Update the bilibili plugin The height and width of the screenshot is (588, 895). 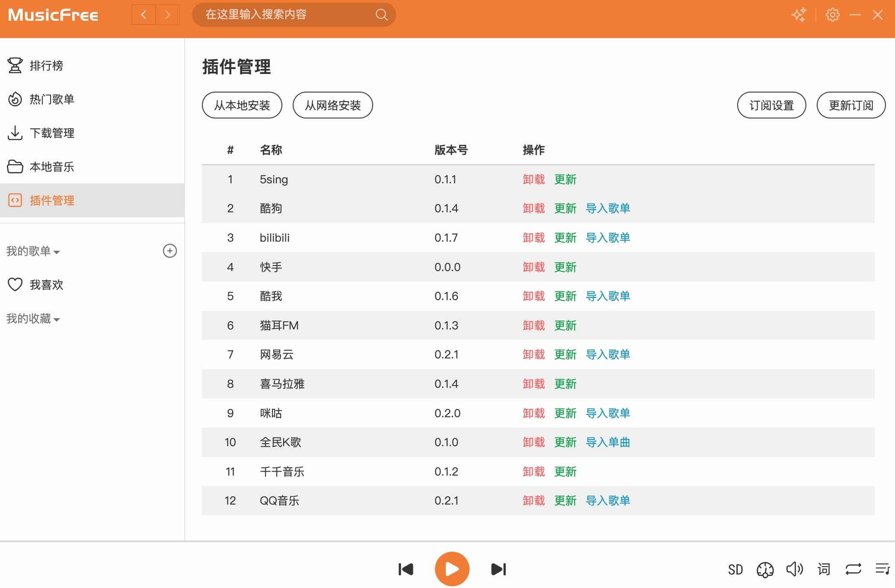pos(566,238)
